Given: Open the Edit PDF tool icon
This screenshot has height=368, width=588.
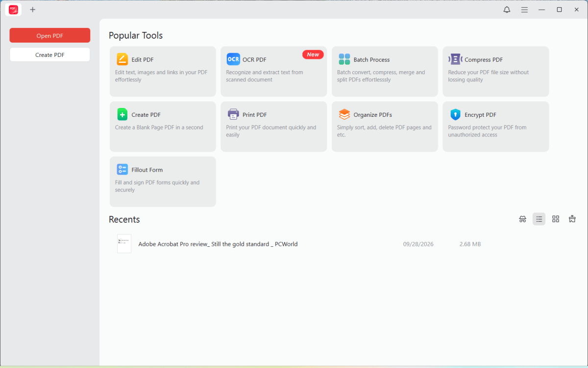Looking at the screenshot, I should (122, 59).
